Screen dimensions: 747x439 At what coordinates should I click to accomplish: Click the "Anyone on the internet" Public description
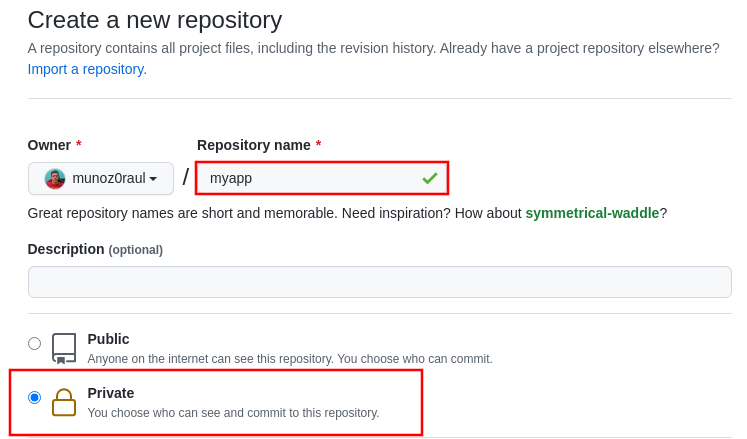290,359
